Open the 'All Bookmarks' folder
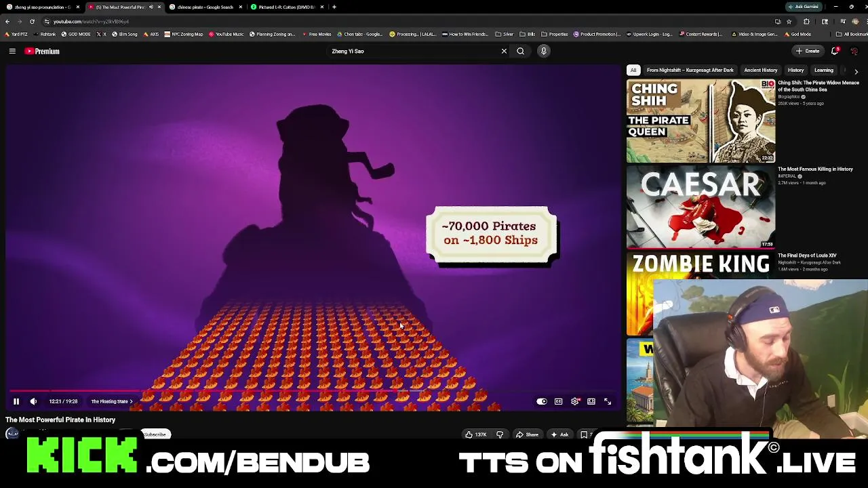868x488 pixels. pyautogui.click(x=852, y=34)
